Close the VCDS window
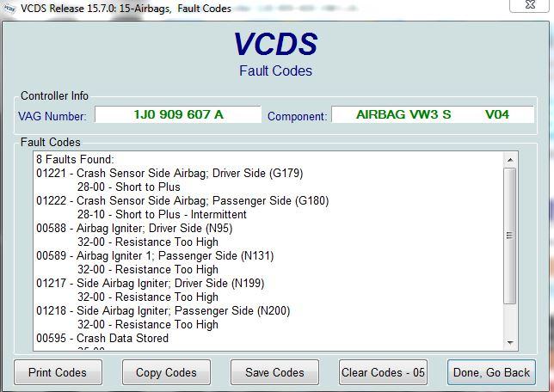The image size is (554, 392). tap(530, 5)
